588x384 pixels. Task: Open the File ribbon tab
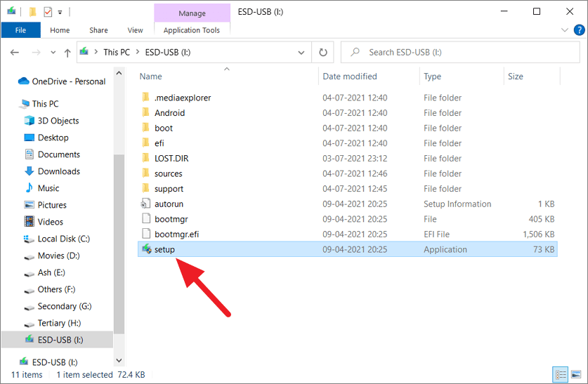(x=20, y=30)
